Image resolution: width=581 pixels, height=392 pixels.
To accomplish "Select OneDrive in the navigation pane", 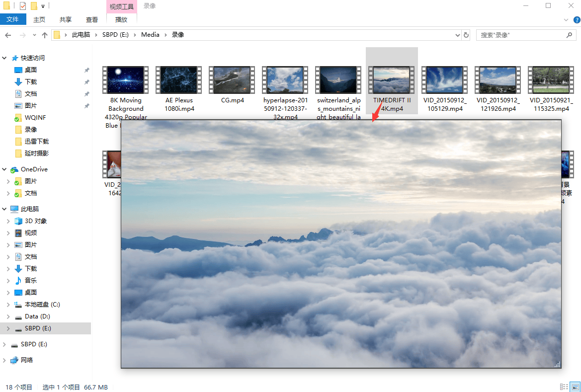I will pyautogui.click(x=34, y=169).
